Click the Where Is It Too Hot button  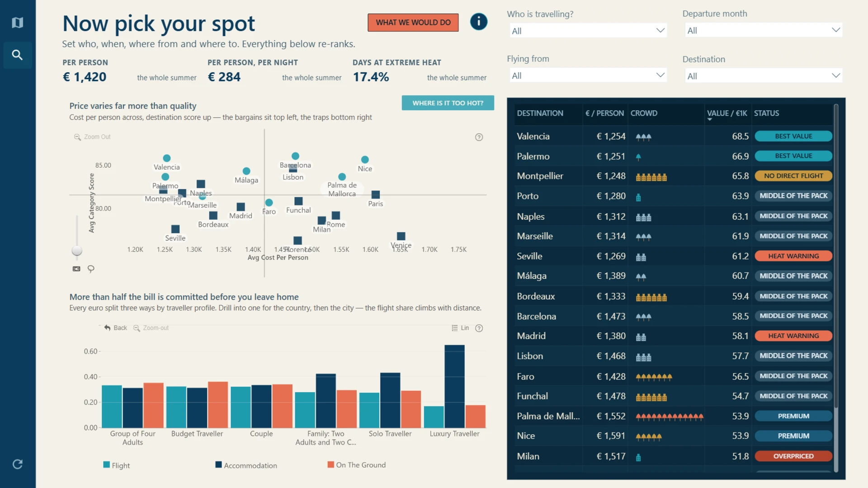coord(448,103)
